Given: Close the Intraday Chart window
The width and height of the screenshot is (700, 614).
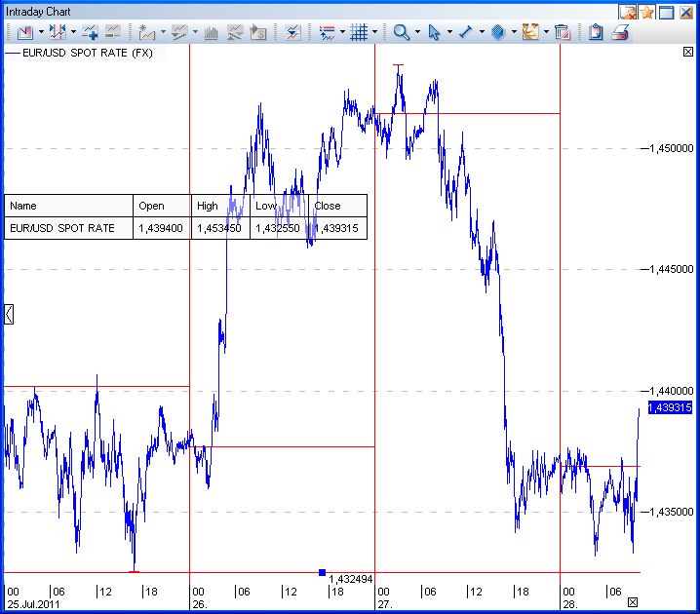Looking at the screenshot, I should pos(686,12).
